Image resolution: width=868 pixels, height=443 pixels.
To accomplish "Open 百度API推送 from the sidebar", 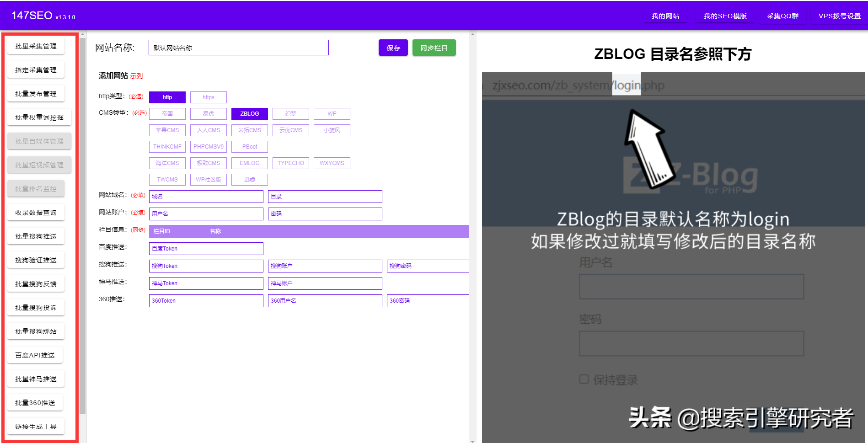I will [x=35, y=355].
